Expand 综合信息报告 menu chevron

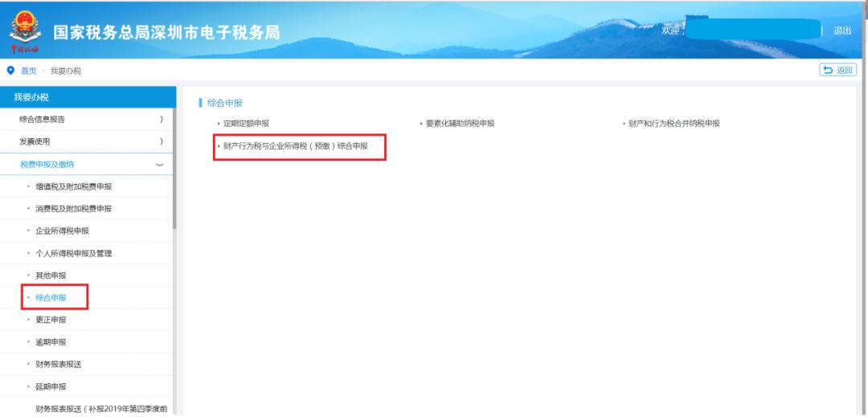coord(161,120)
